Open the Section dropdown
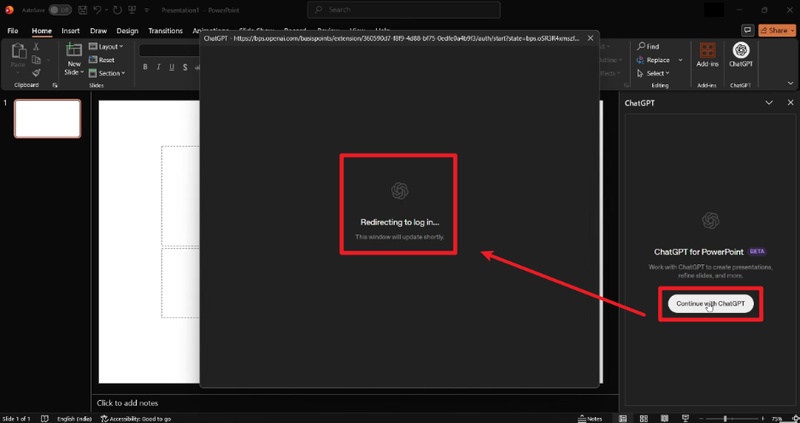Screen dimensions: 800x423 click(x=107, y=73)
